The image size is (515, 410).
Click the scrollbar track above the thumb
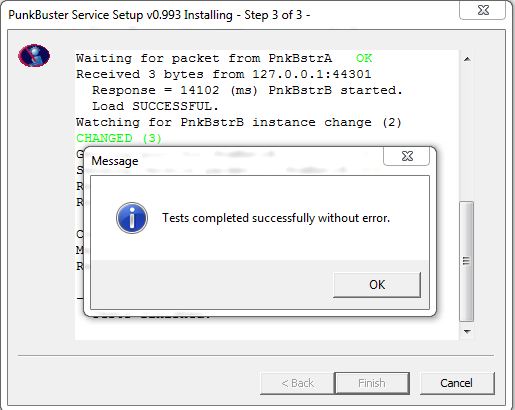[x=467, y=133]
